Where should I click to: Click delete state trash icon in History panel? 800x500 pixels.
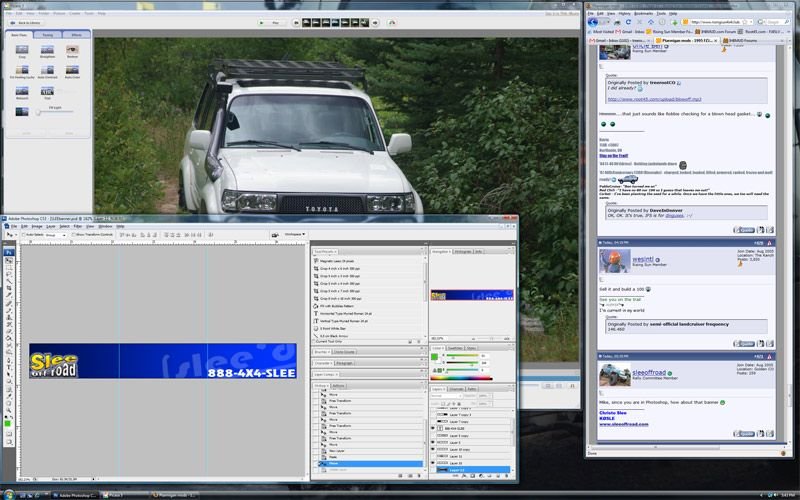pyautogui.click(x=419, y=476)
